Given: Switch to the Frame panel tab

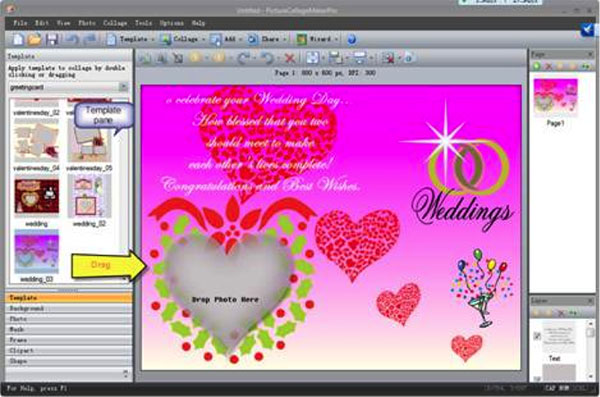Looking at the screenshot, I should (69, 340).
